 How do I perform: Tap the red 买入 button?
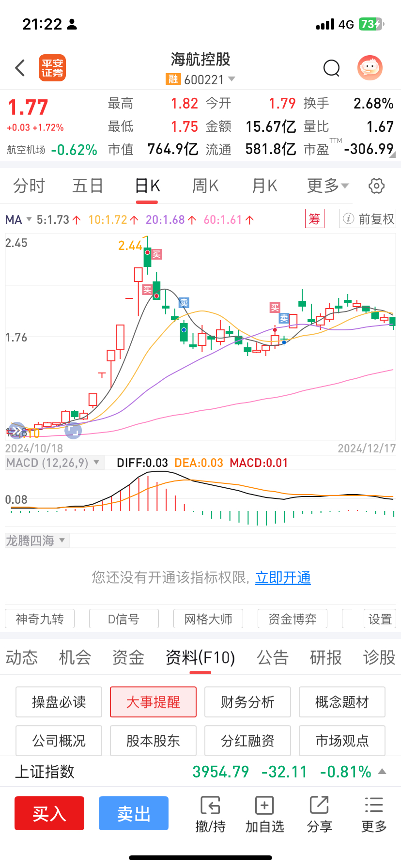pyautogui.click(x=49, y=813)
